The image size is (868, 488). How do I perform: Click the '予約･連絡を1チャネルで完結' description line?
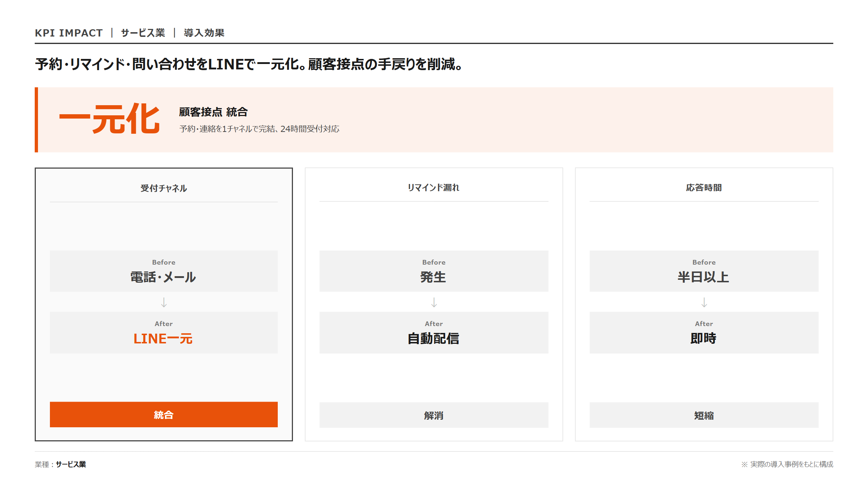[x=259, y=129]
